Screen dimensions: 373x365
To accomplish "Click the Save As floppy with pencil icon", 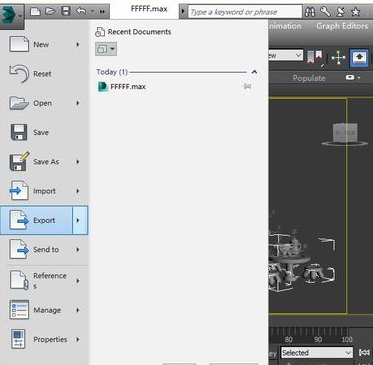I will point(19,161).
